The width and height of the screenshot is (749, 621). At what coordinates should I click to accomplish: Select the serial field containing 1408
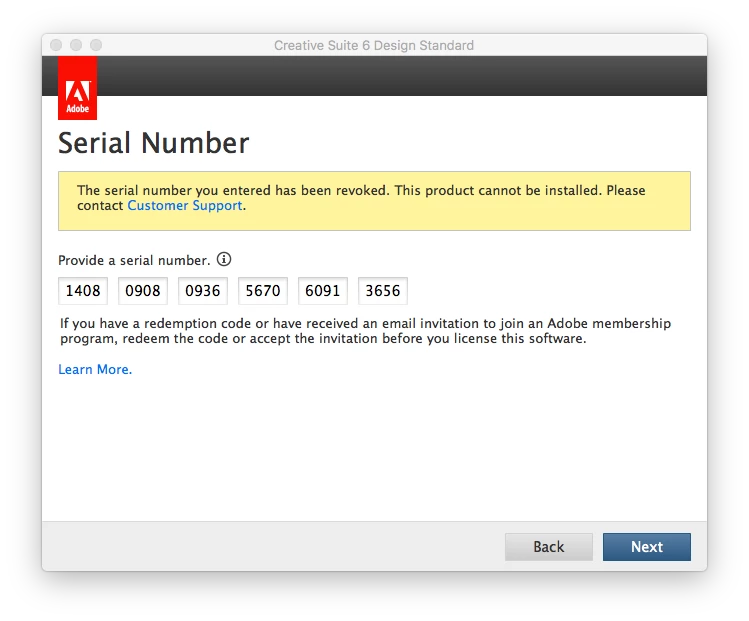[83, 290]
